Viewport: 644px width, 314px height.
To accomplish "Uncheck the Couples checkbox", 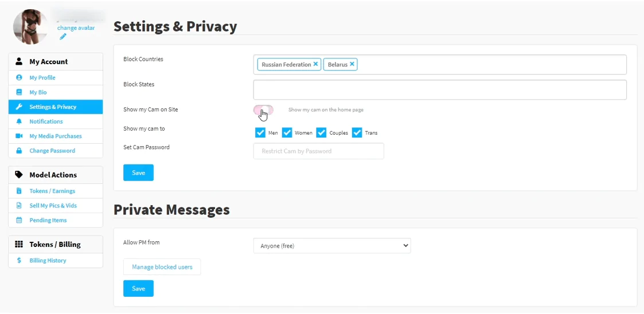I will (x=322, y=132).
